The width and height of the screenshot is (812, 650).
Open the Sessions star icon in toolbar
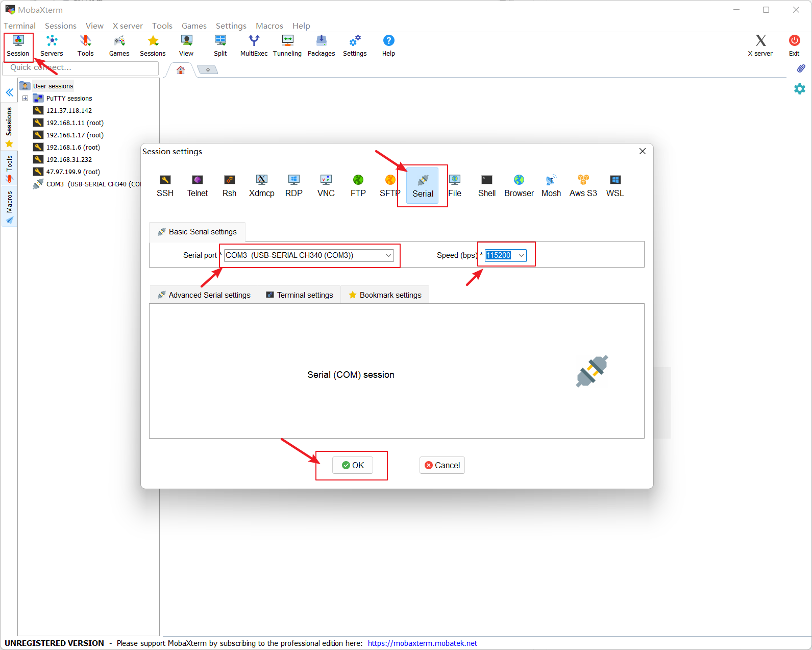tap(153, 45)
